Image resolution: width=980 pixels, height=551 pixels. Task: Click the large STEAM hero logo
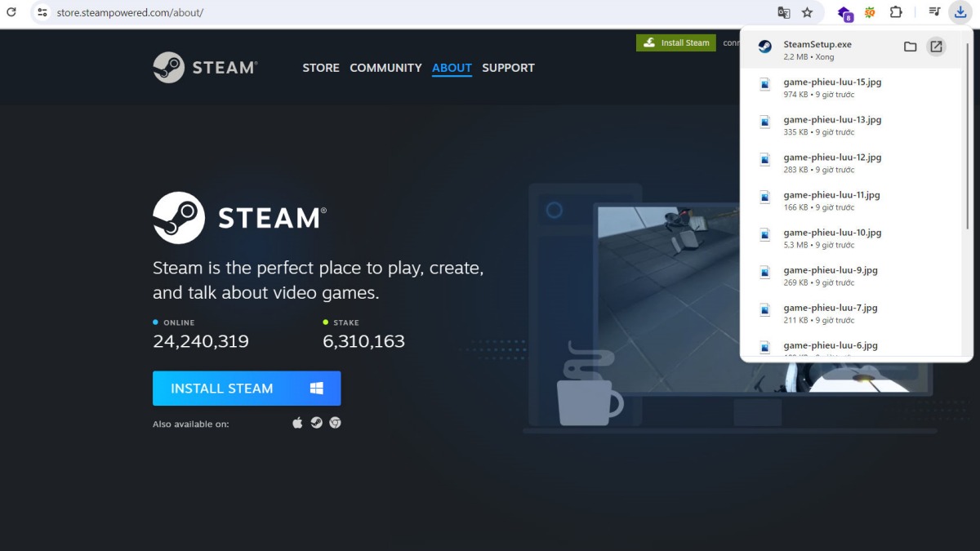coord(239,218)
